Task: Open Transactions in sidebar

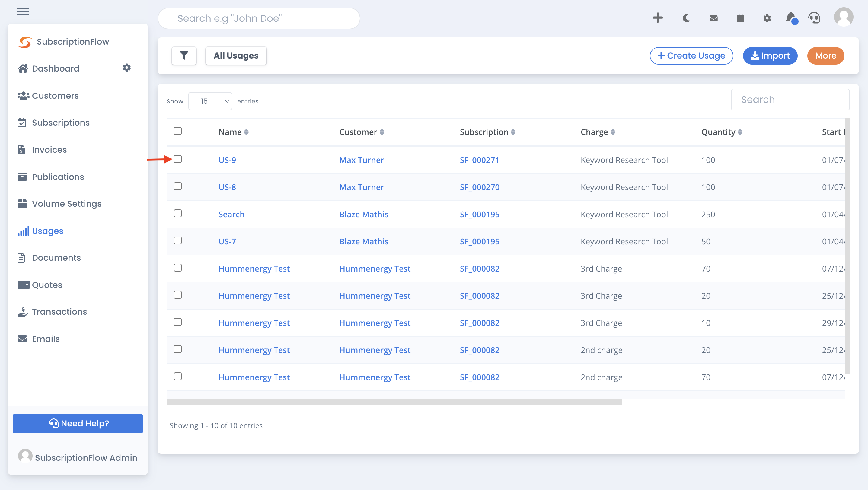Action: 52,312
